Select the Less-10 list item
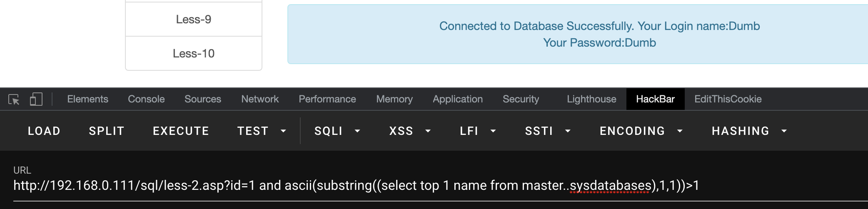This screenshot has width=868, height=209. pos(194,54)
